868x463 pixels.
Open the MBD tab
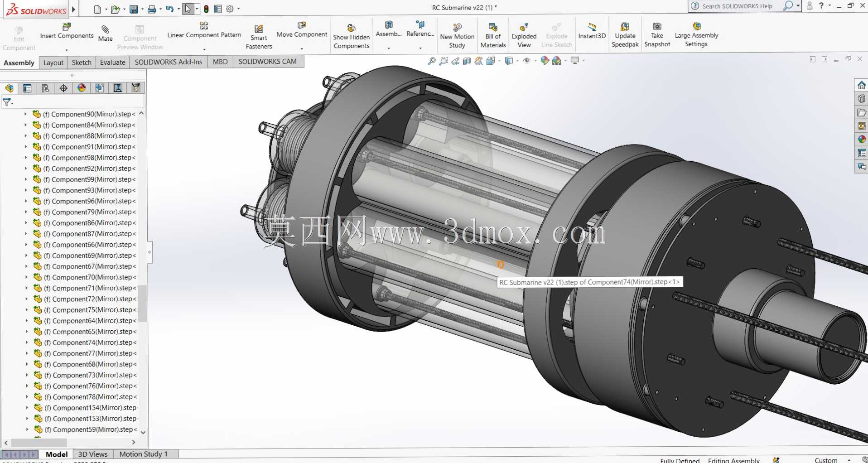pos(220,62)
